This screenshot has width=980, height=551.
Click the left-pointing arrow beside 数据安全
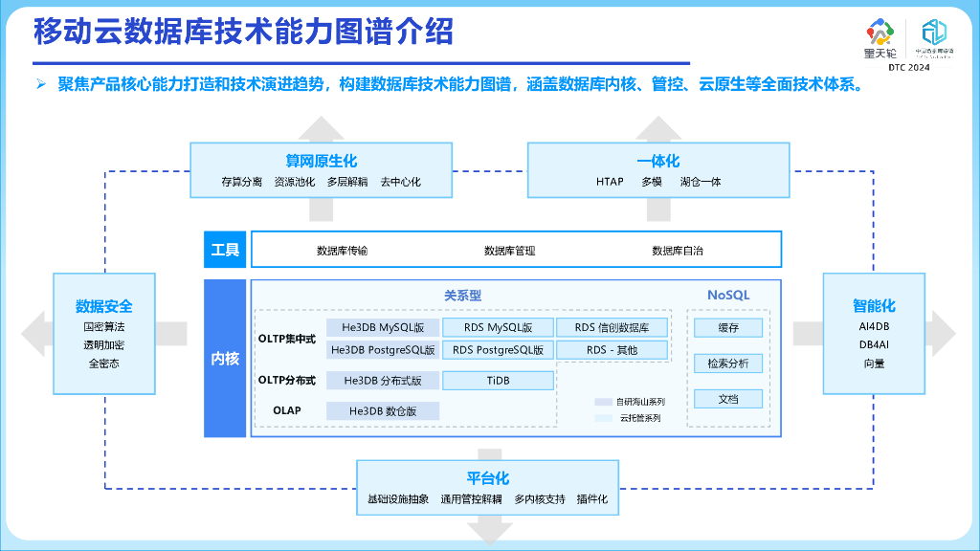(x=33, y=335)
